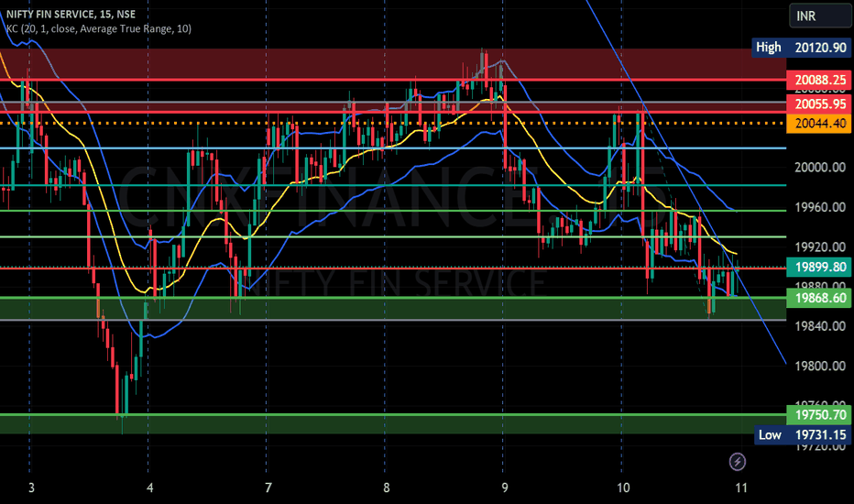This screenshot has width=854, height=504.
Task: Select the lowest green support zone near 19750
Action: pos(392,424)
